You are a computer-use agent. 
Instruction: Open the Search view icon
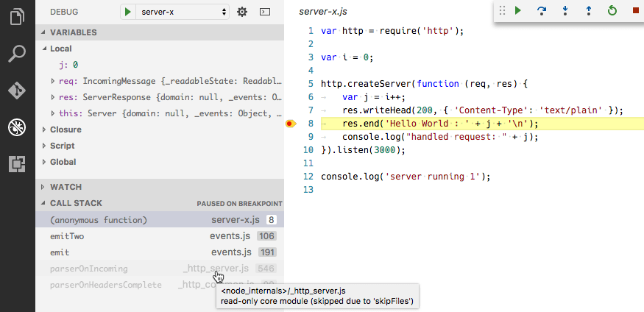[x=17, y=54]
